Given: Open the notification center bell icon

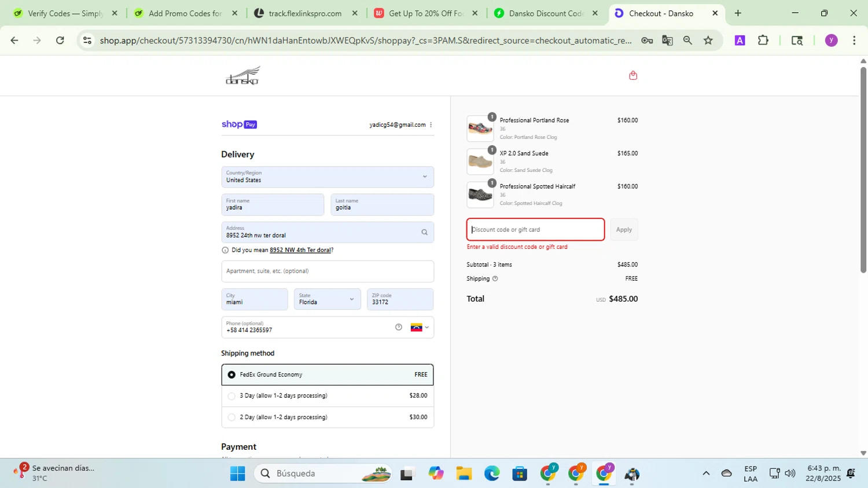Looking at the screenshot, I should point(851,474).
